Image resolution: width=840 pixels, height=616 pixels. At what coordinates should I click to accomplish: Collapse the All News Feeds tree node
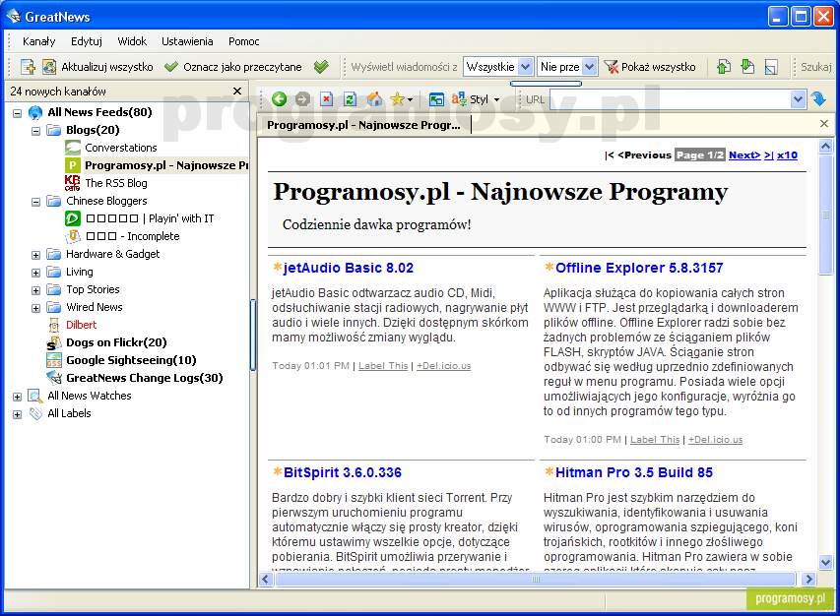point(17,113)
